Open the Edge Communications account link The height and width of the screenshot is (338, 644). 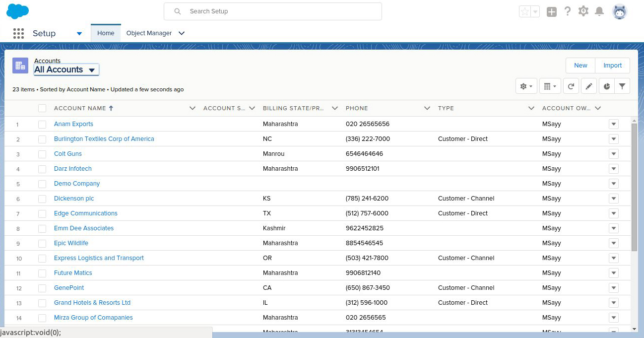[86, 213]
